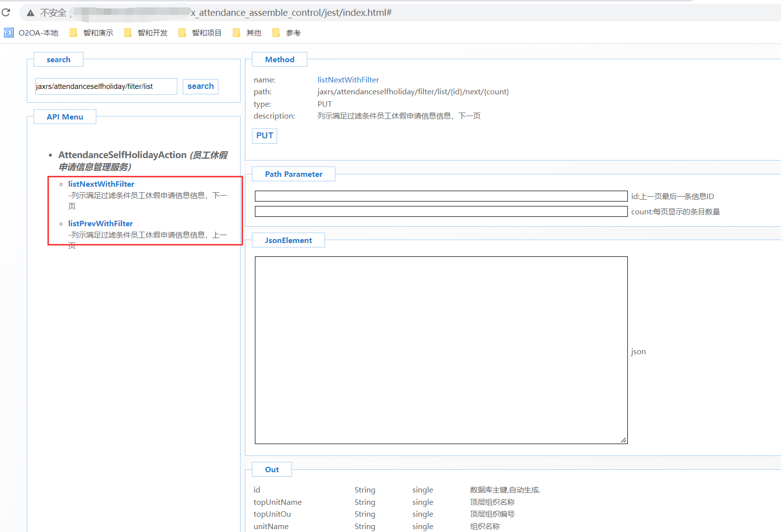The width and height of the screenshot is (781, 532).
Task: Click the AttendanceSelfHolidayAction menu heading
Action: coord(122,155)
